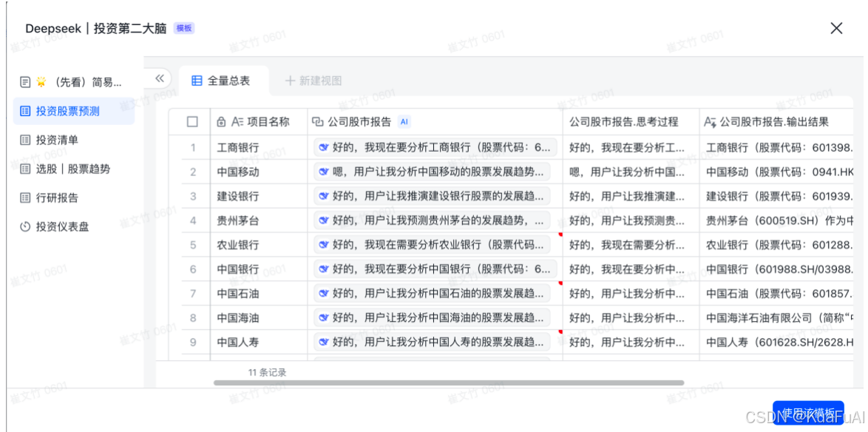The width and height of the screenshot is (868, 432).
Task: Click DeepSeek whale icon in 工商银行 row
Action: [323, 147]
